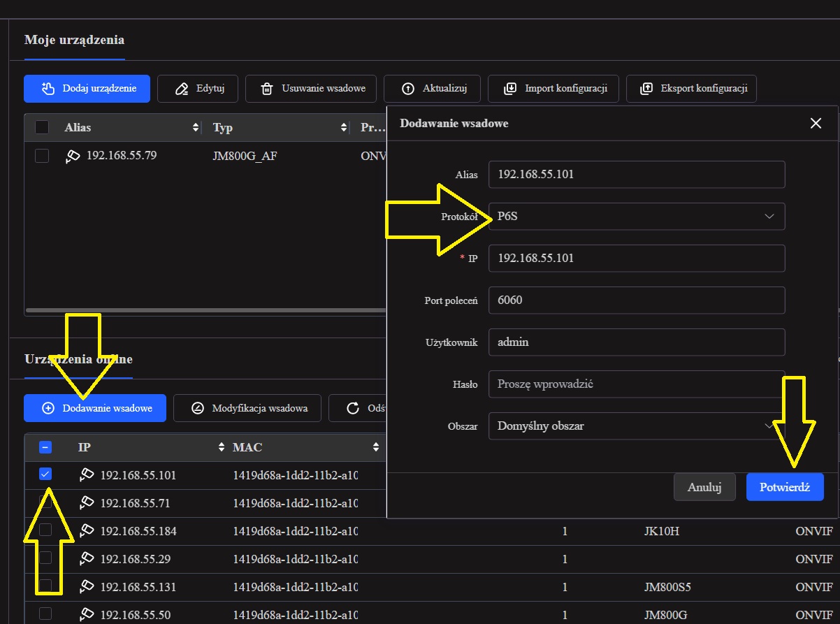Click Dodawanie wsadowe button under online devices
This screenshot has height=624, width=840.
click(x=95, y=408)
